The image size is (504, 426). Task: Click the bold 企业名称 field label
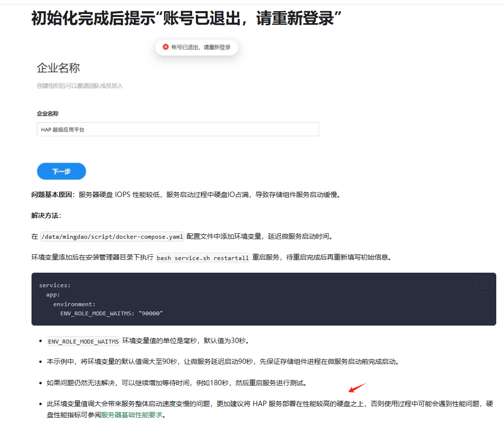48,114
